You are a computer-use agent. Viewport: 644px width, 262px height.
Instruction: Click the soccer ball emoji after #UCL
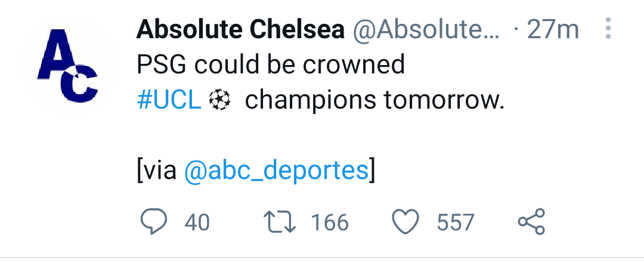[x=219, y=101]
